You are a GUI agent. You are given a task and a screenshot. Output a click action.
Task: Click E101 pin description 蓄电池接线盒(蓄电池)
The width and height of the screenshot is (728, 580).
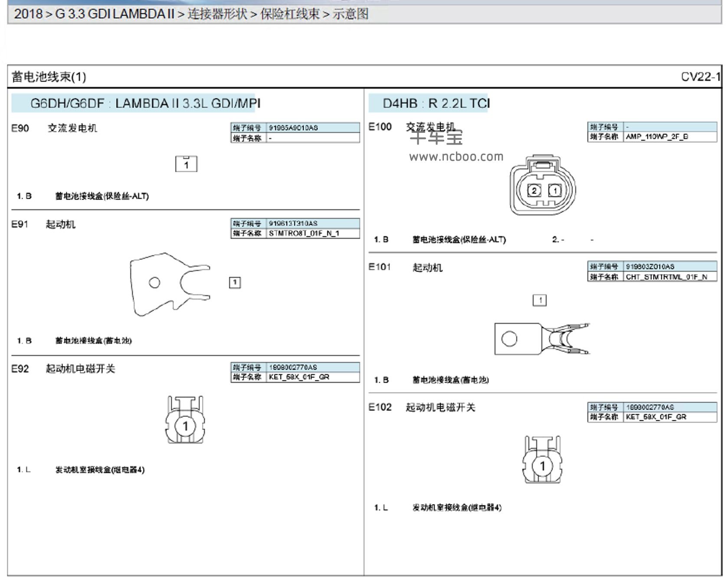pos(450,380)
